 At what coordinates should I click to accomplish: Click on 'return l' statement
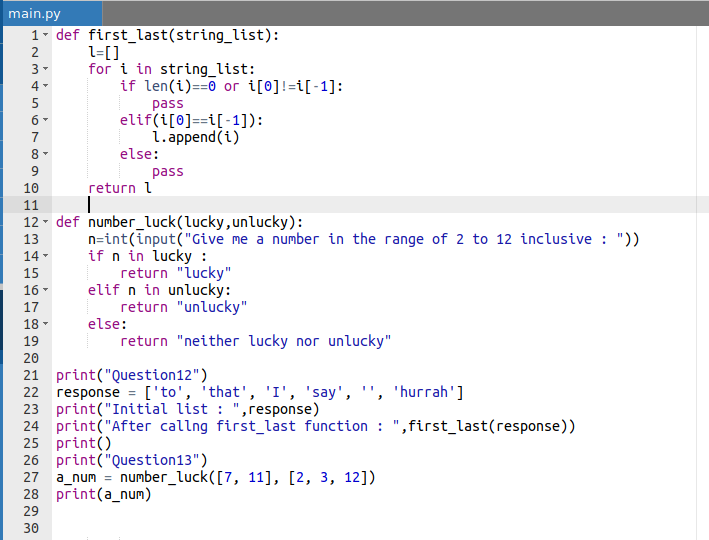(x=120, y=188)
